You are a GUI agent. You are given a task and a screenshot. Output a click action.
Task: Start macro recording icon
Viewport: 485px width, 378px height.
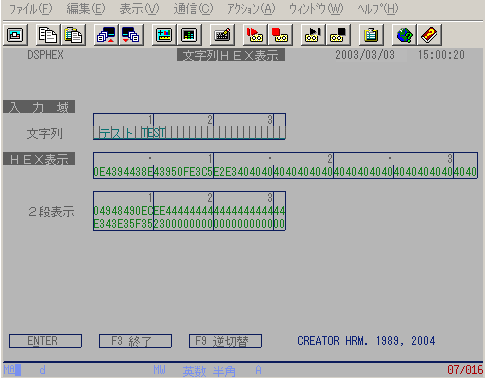click(255, 35)
